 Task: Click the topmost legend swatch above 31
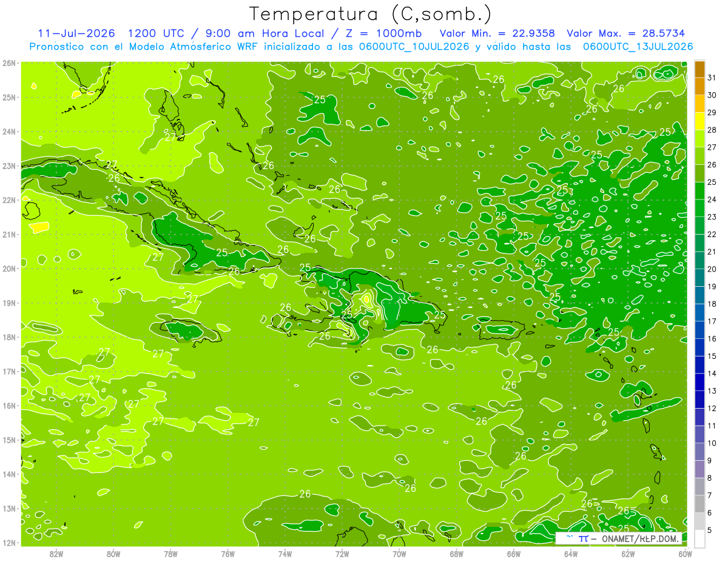pos(700,69)
